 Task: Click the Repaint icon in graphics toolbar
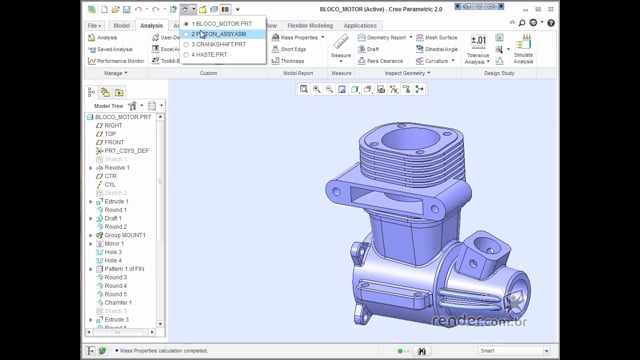[342, 89]
